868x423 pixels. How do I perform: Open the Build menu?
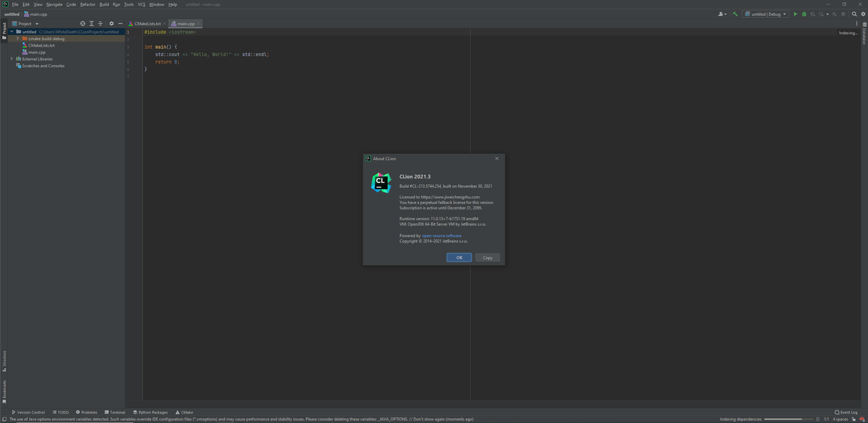(104, 4)
